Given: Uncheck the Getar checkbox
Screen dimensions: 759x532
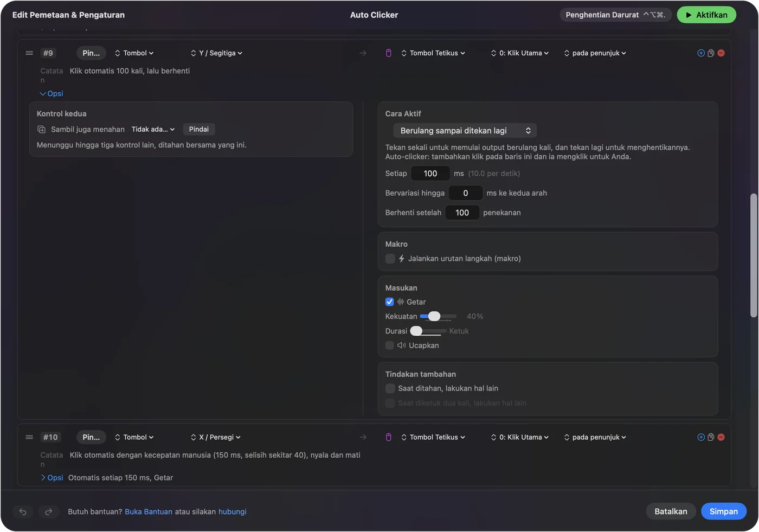Looking at the screenshot, I should [x=390, y=302].
